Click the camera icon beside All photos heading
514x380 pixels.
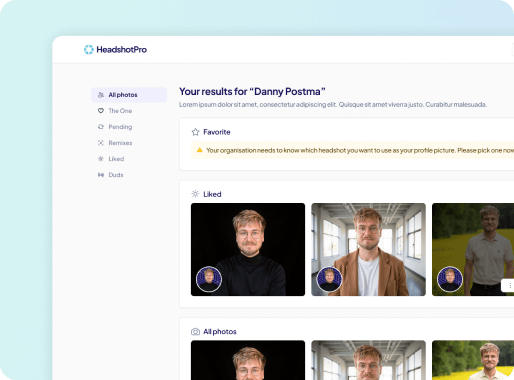[x=195, y=332]
